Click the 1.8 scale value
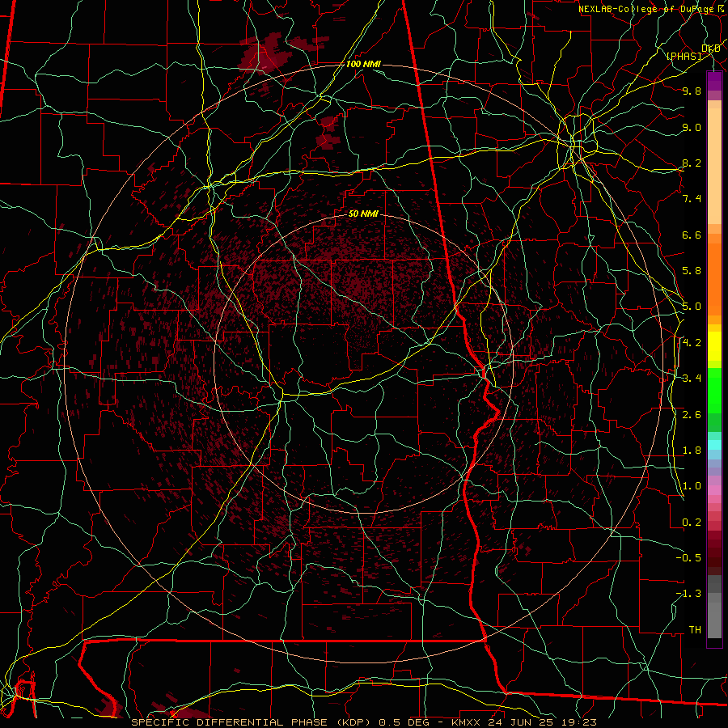This screenshot has width=728, height=728. tap(692, 451)
